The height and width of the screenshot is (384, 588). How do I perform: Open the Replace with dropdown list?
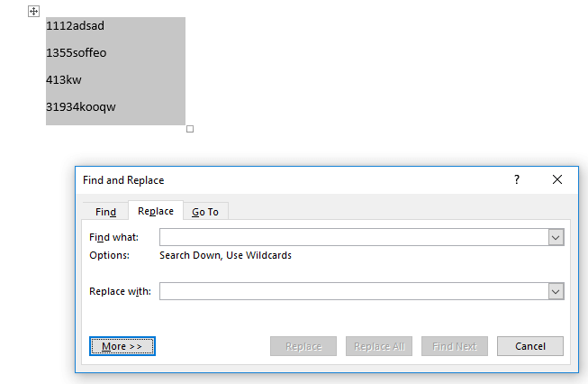pos(556,291)
